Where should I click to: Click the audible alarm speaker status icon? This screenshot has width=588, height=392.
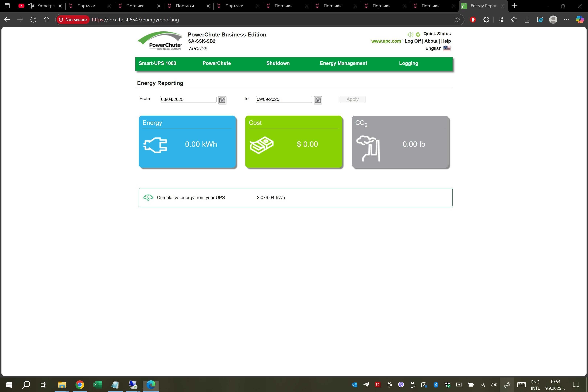click(x=410, y=34)
